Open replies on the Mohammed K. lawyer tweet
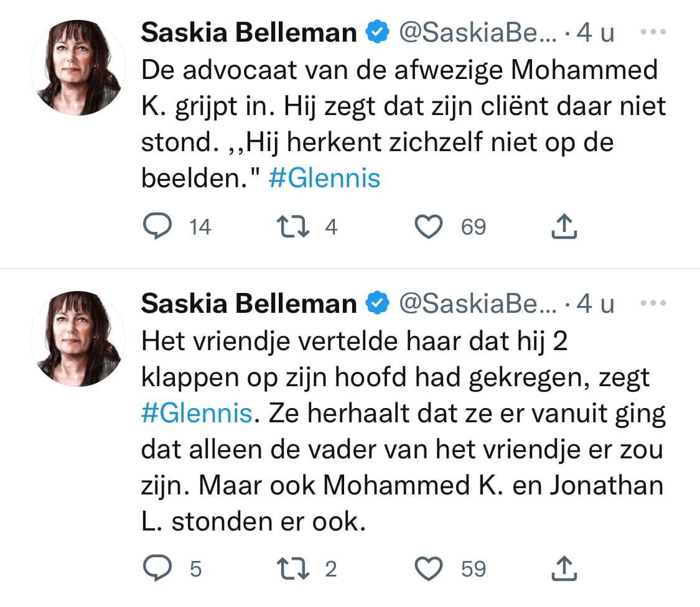 (157, 226)
